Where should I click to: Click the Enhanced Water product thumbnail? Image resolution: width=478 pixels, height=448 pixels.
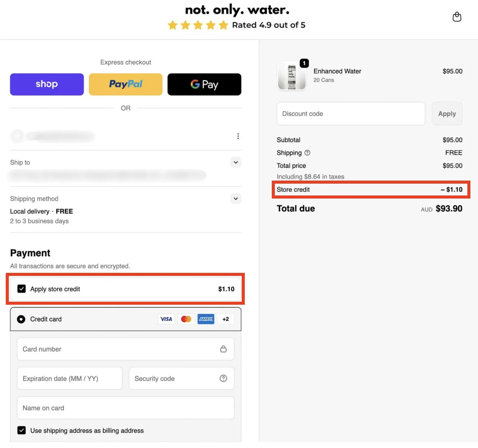tap(292, 76)
